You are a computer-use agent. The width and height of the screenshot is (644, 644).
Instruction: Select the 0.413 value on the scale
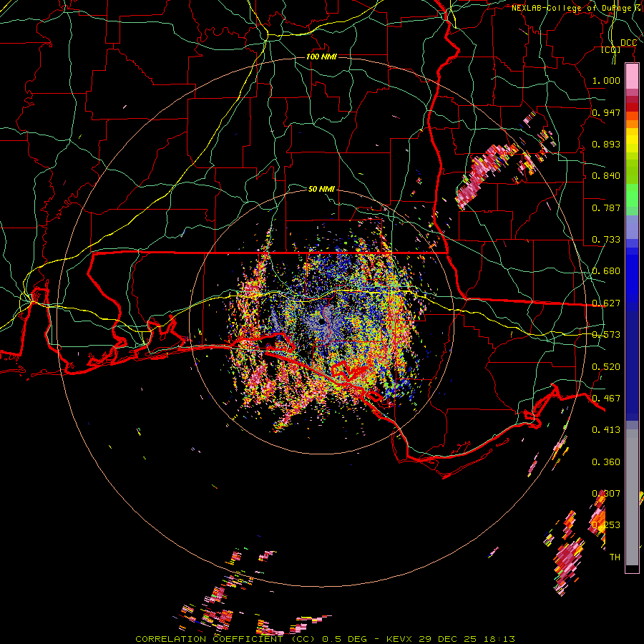point(606,430)
